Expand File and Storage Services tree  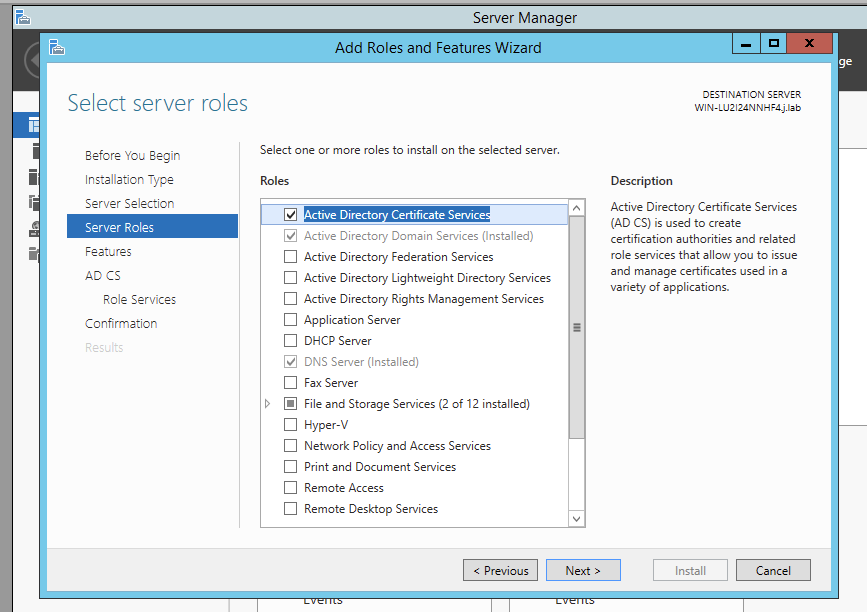pyautogui.click(x=268, y=404)
